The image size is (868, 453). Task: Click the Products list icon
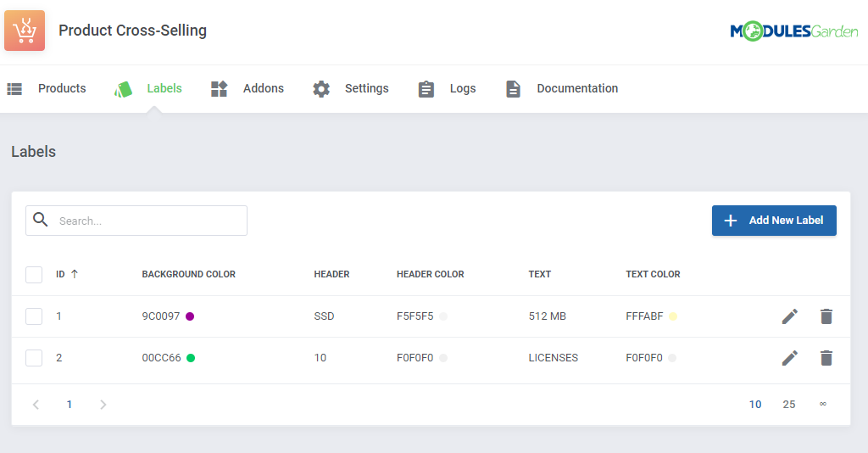coord(14,88)
